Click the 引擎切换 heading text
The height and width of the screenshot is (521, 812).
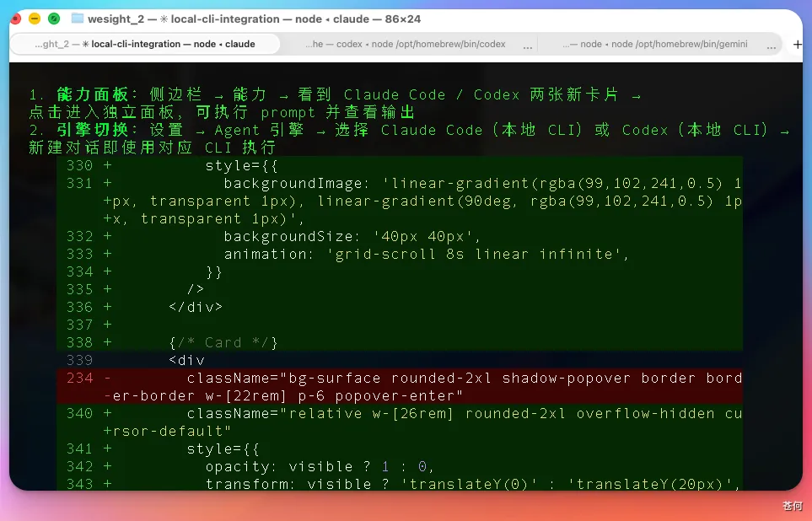(91, 130)
